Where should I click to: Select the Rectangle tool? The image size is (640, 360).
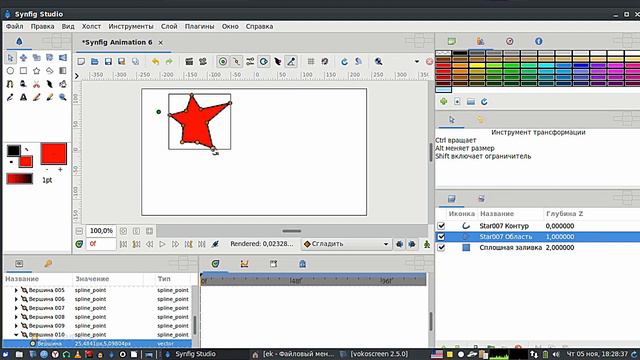(23, 71)
